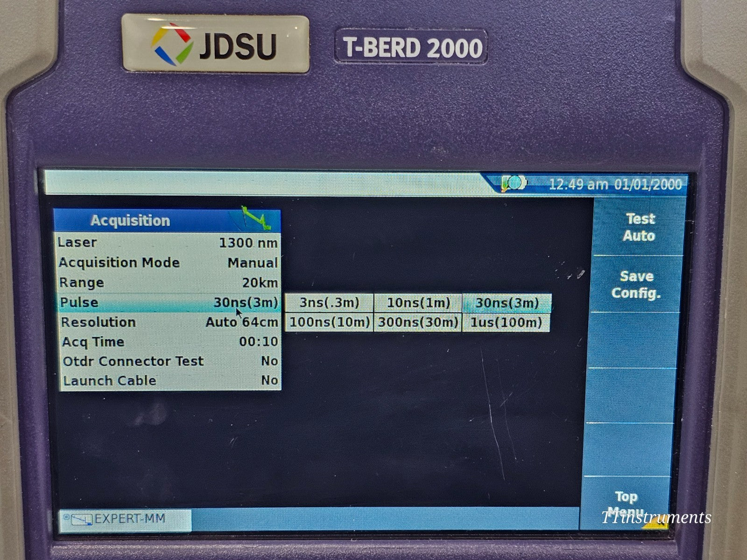Viewport: 747px width, 560px height.
Task: Switch Acquisition Mode from Manual
Action: [168, 263]
